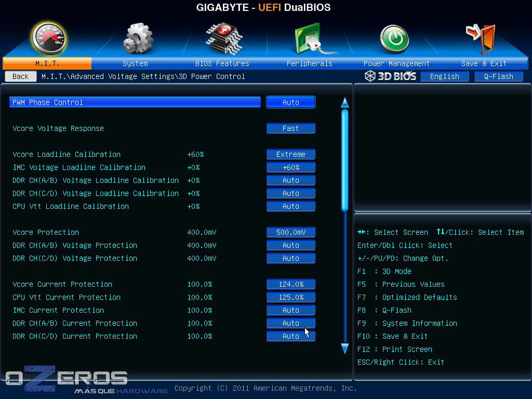Open PWM Phase Control Auto dropdown
Image resolution: width=532 pixels, height=399 pixels.
290,102
